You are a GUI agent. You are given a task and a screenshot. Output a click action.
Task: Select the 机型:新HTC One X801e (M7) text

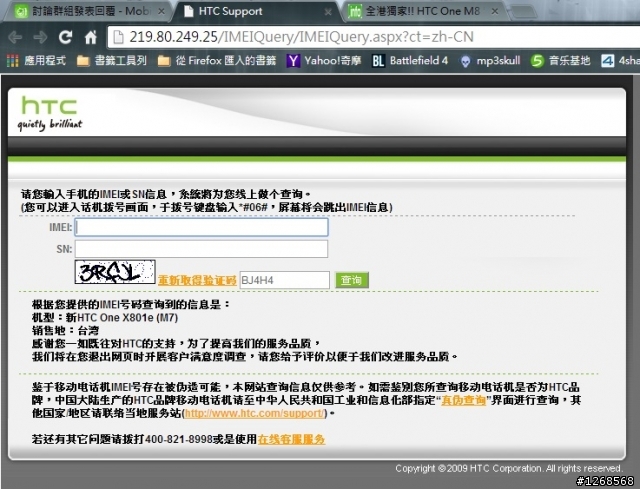(105, 318)
